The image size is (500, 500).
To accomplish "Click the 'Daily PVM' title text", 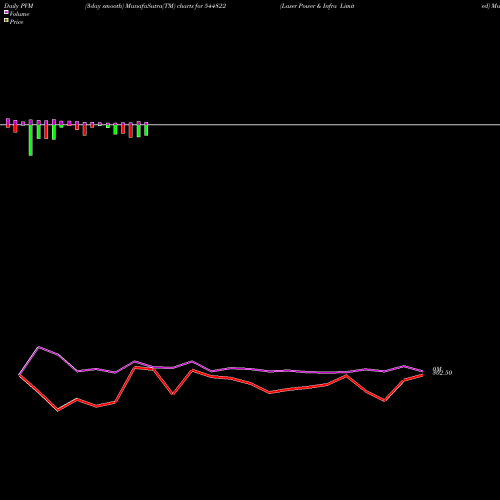I will (x=19, y=6).
